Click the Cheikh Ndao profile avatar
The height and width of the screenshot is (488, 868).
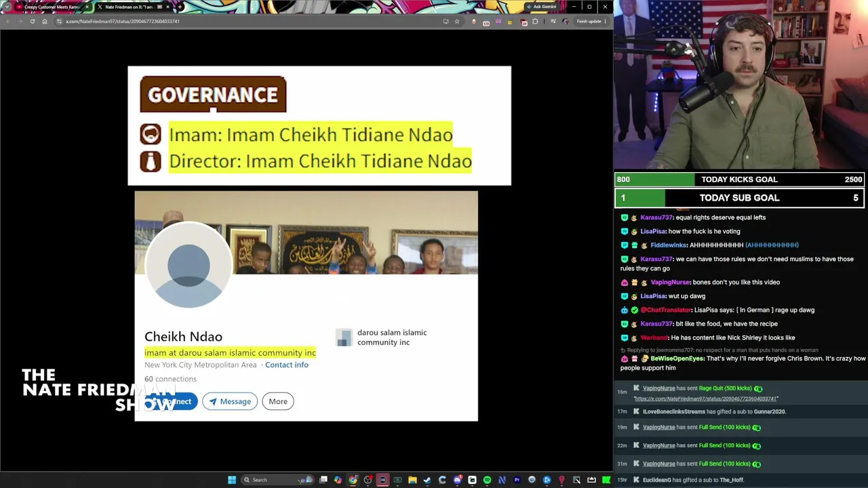click(x=189, y=266)
